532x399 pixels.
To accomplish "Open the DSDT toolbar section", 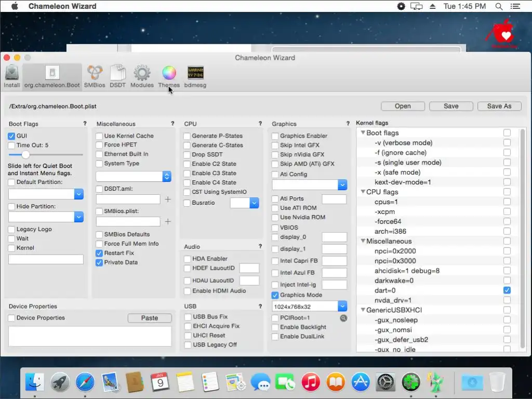I will [x=118, y=77].
